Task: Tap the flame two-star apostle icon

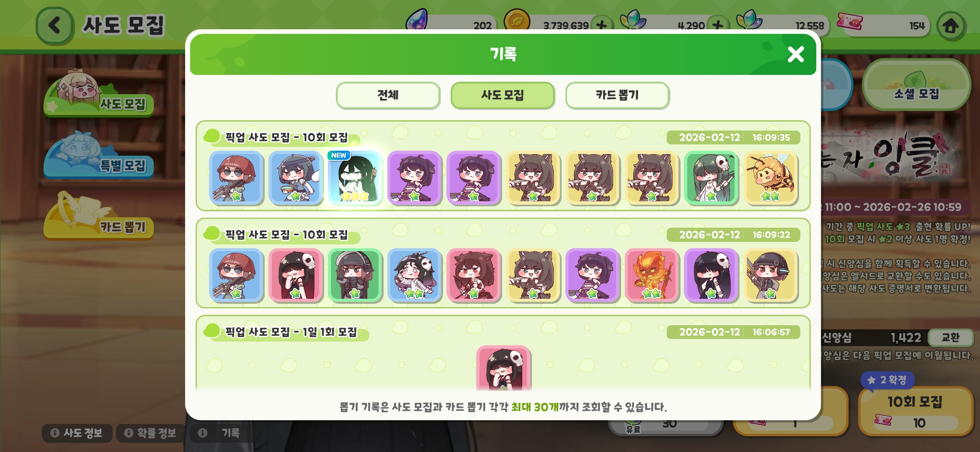Action: [x=652, y=275]
